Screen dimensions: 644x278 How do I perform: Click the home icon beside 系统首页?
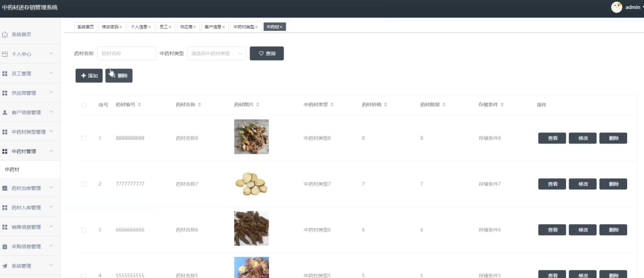tap(5, 34)
